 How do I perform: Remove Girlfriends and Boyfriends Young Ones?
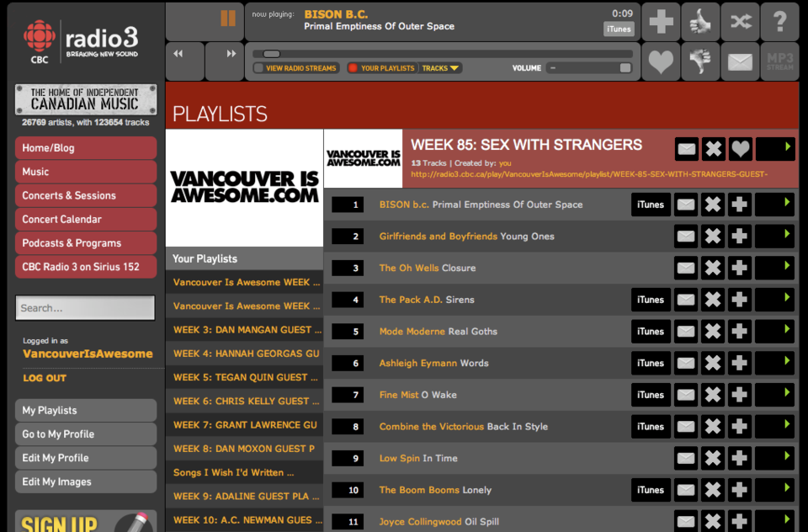coord(713,236)
